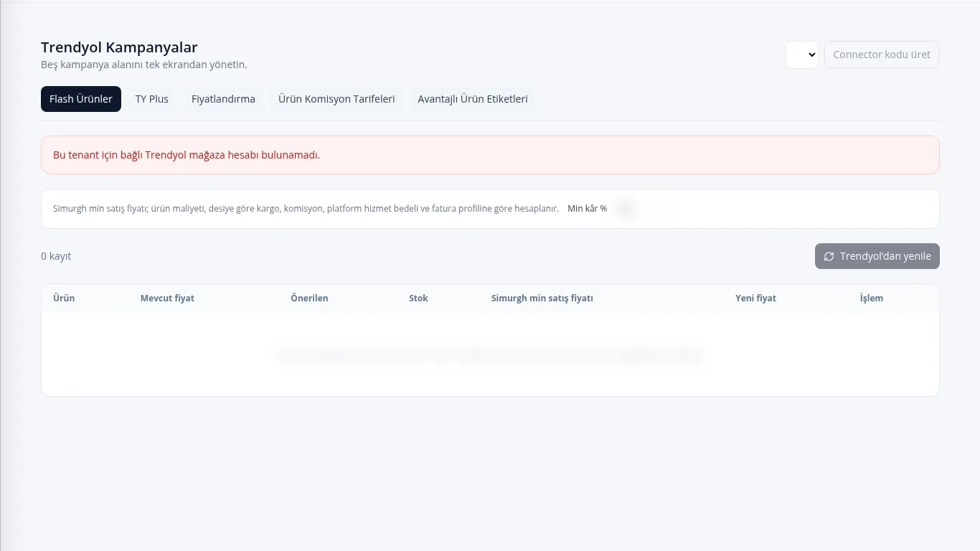This screenshot has width=980, height=551.
Task: Click the İşlem column header
Action: coord(872,298)
